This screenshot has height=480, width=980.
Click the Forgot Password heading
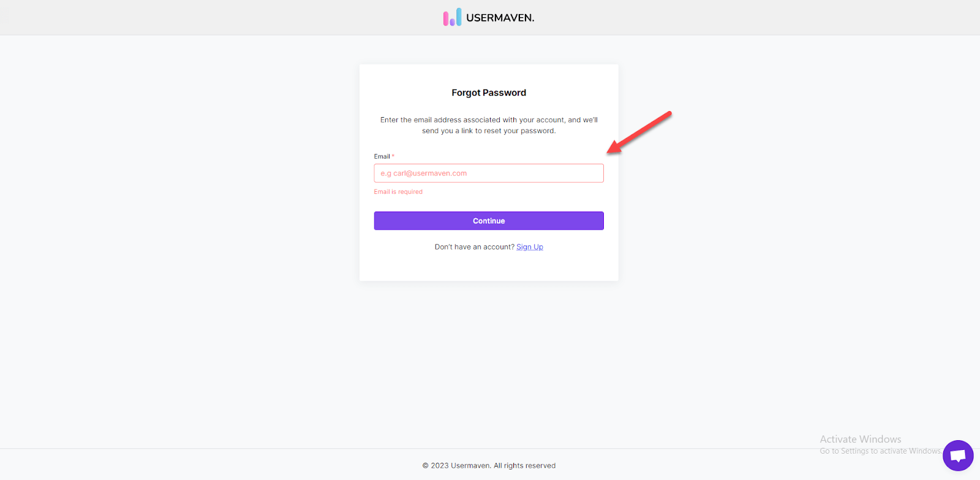[x=488, y=92]
